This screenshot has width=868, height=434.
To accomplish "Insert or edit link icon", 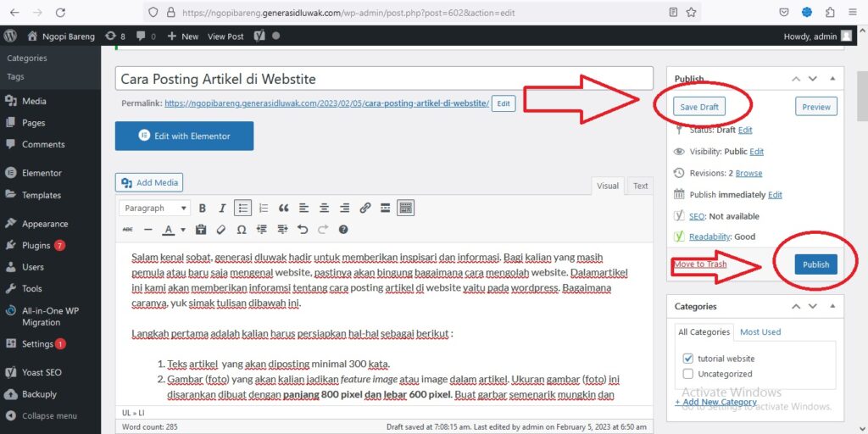I will [x=364, y=209].
